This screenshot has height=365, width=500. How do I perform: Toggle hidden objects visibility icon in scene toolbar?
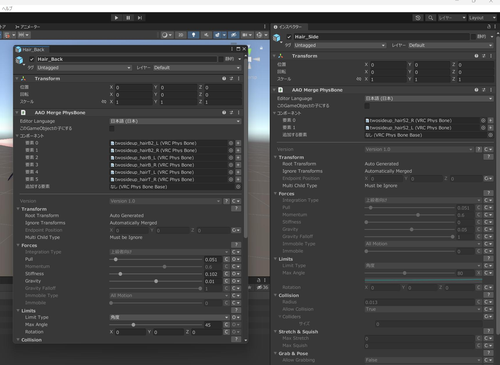[234, 35]
